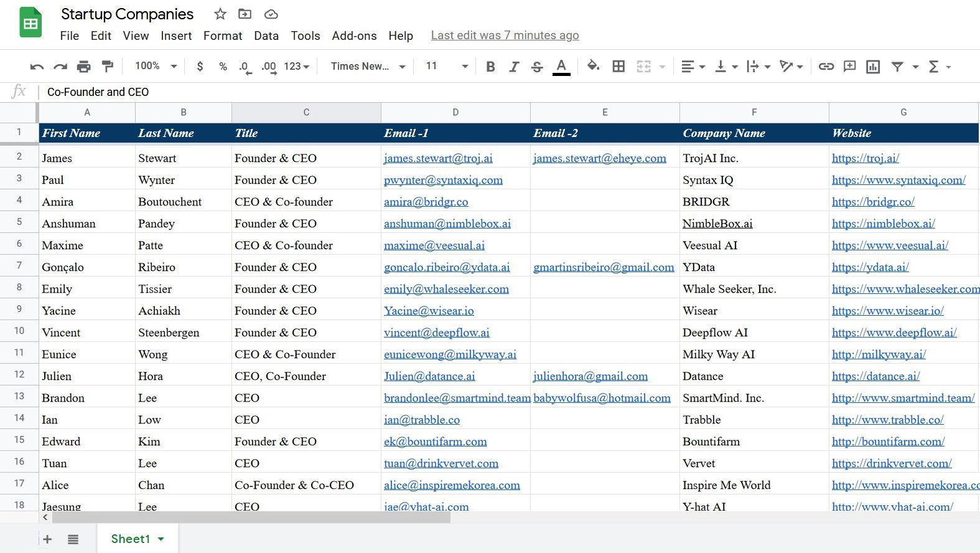The width and height of the screenshot is (980, 553).
Task: Activate the paint format tool
Action: (107, 66)
